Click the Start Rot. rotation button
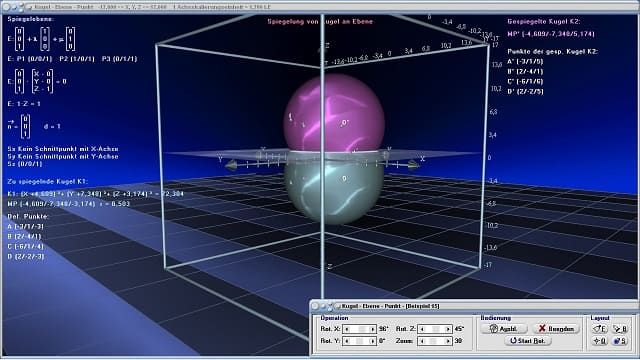Screen dimensions: 640x360 coord(528,341)
